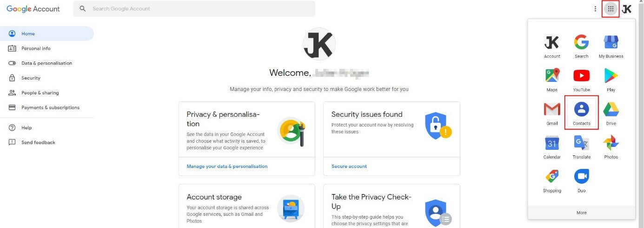
Task: Launch YouTube from the apps grid
Action: [581, 78]
